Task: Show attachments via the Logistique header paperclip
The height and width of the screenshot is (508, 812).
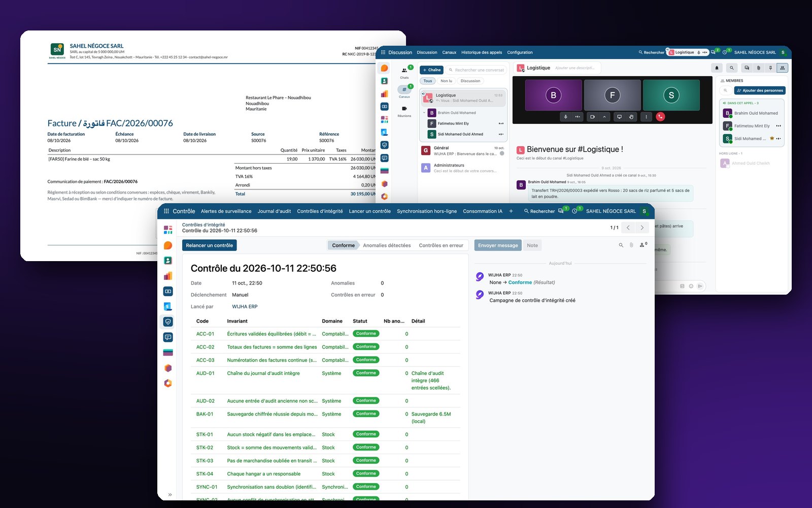Action: coord(759,68)
